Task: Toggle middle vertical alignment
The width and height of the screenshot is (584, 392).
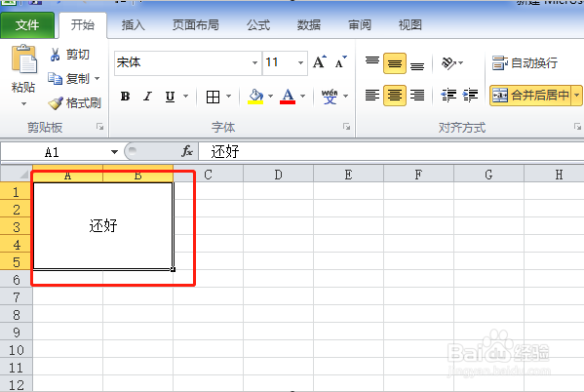Action: (x=395, y=63)
